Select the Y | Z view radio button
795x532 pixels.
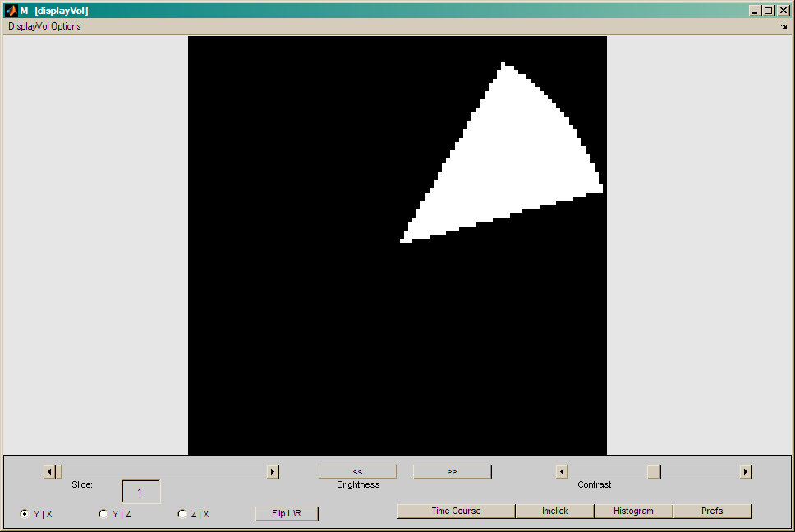click(103, 514)
